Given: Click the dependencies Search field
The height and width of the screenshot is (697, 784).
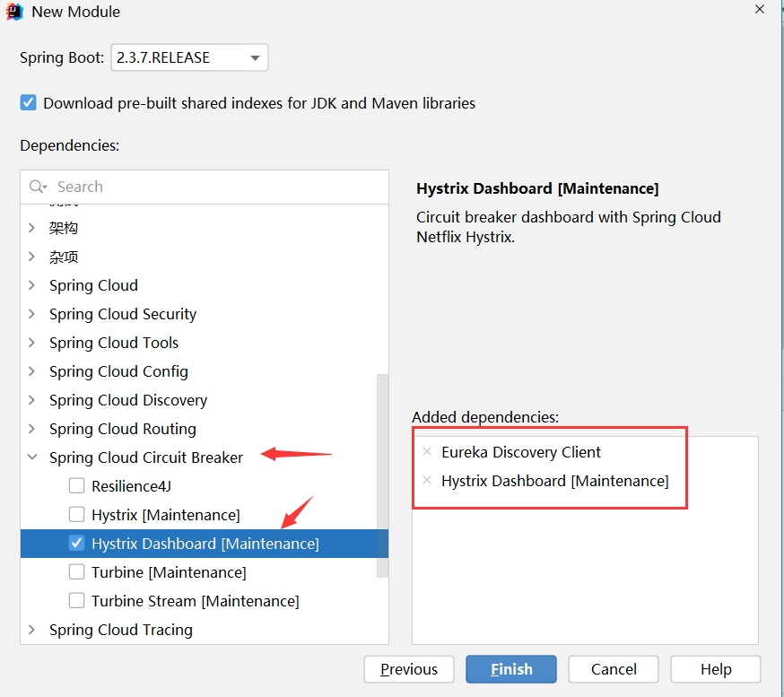Looking at the screenshot, I should click(205, 187).
